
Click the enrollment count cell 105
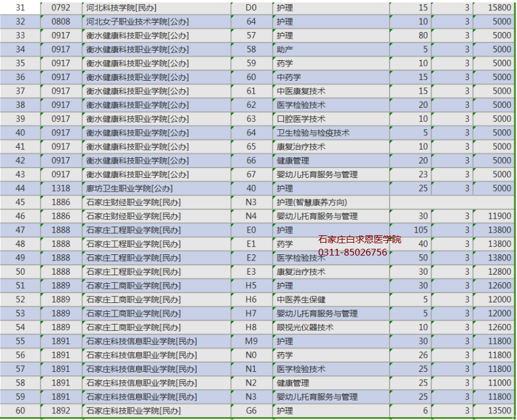point(410,230)
